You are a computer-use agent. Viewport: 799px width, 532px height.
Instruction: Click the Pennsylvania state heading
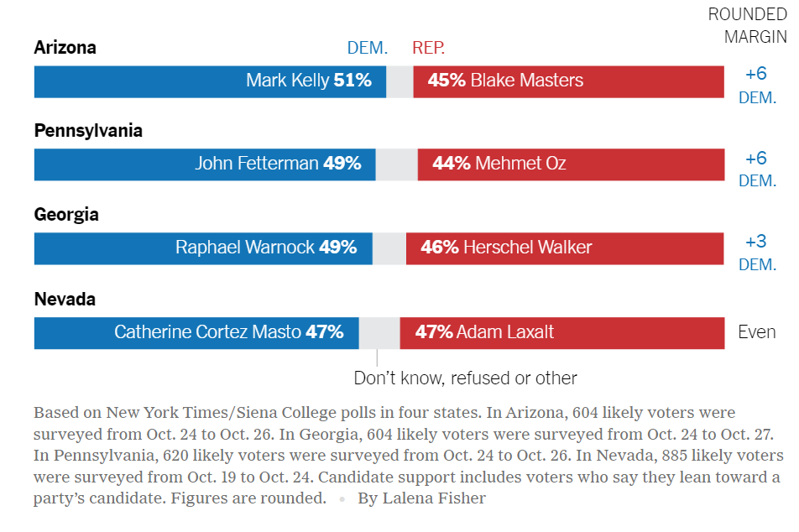pos(88,130)
